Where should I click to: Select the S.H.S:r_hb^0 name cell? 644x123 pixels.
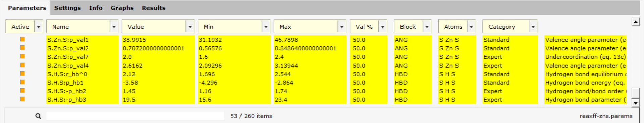tap(82, 74)
